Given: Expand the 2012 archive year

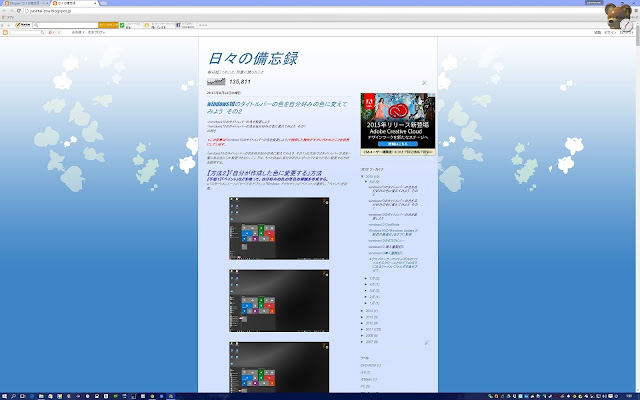Looking at the screenshot, I should [362, 323].
